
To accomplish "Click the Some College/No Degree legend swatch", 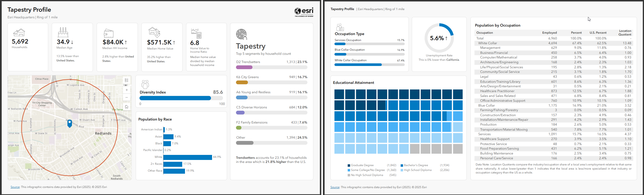I will tap(349, 170).
